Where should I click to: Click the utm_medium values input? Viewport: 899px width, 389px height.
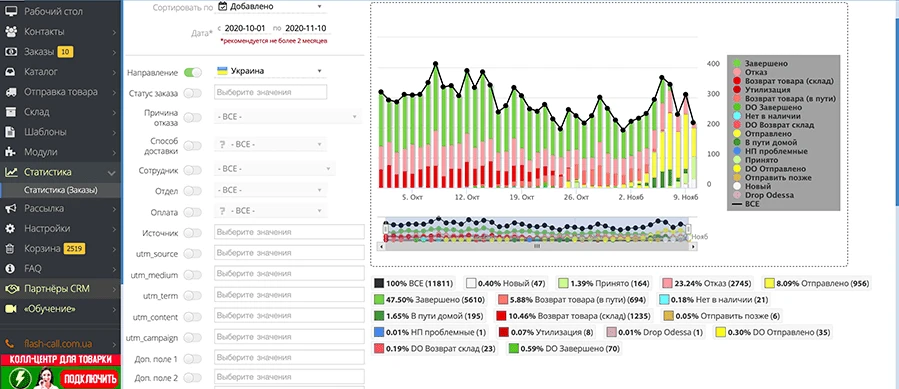(289, 274)
